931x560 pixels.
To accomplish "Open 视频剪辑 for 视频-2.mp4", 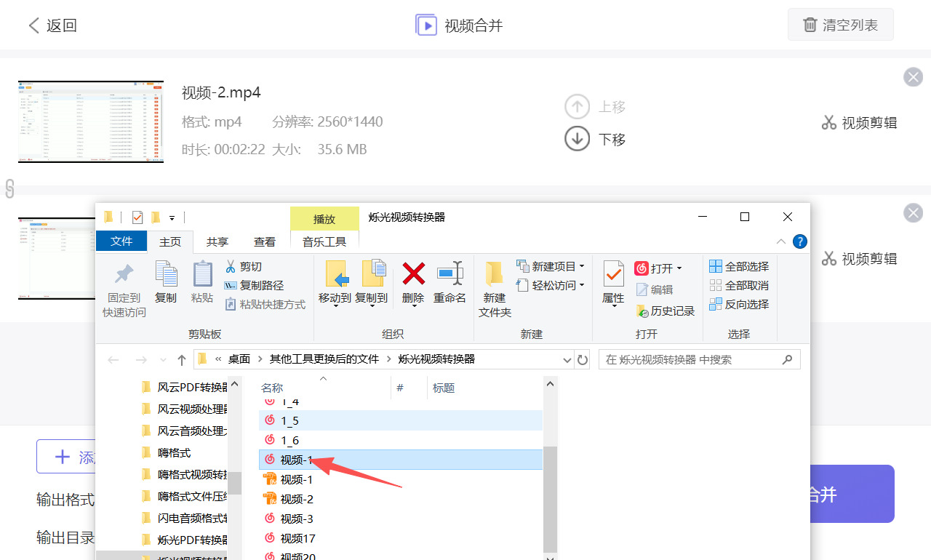I will click(x=859, y=123).
